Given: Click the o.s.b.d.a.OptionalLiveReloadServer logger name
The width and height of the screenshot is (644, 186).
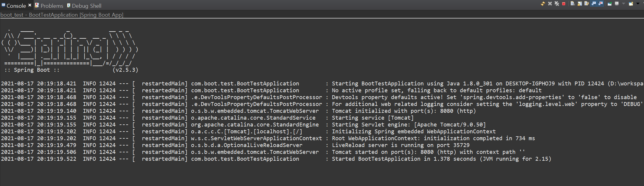Looking at the screenshot, I should tap(246, 145).
